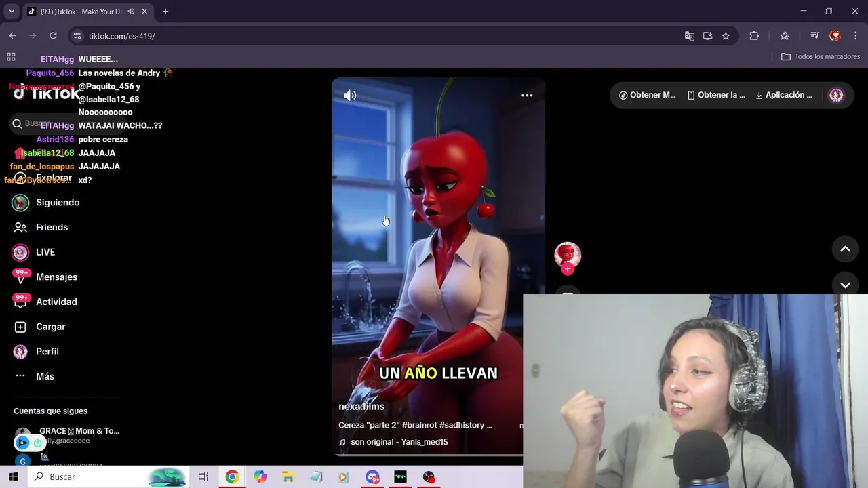The width and height of the screenshot is (868, 488).
Task: Open the #sadhistory hashtag in the caption
Action: [461, 425]
